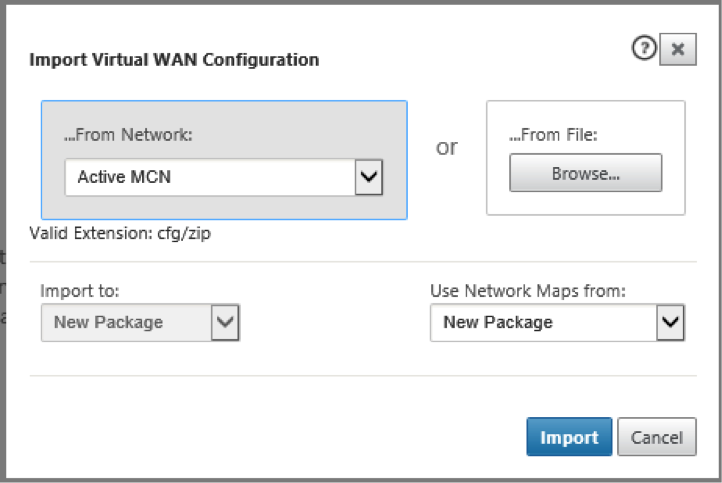Click the Import to: label
The height and width of the screenshot is (483, 722).
[x=80, y=291]
